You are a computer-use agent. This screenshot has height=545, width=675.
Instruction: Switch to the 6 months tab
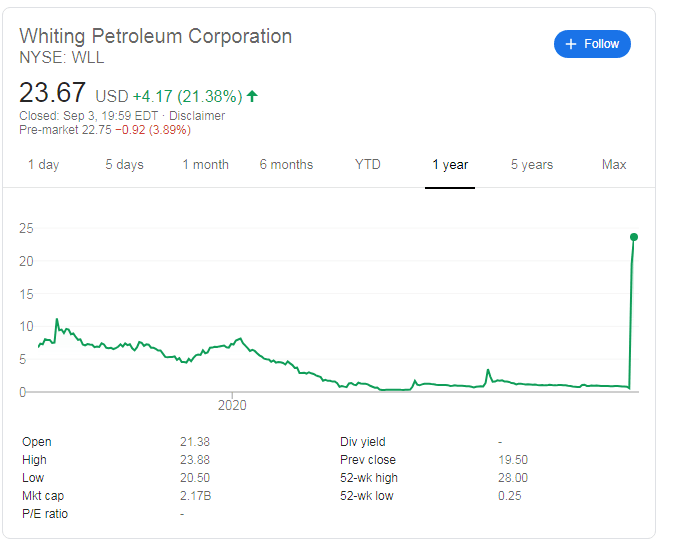coord(286,165)
